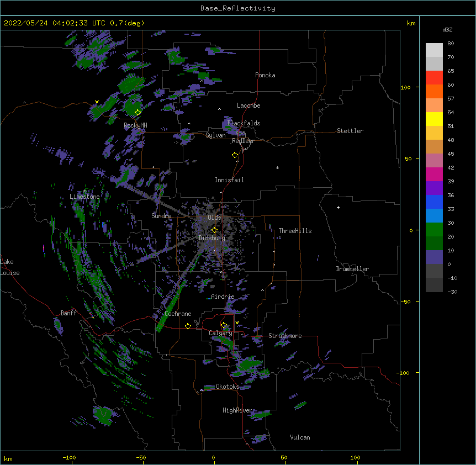
Task: Select the Innisfail label
Action: click(229, 180)
